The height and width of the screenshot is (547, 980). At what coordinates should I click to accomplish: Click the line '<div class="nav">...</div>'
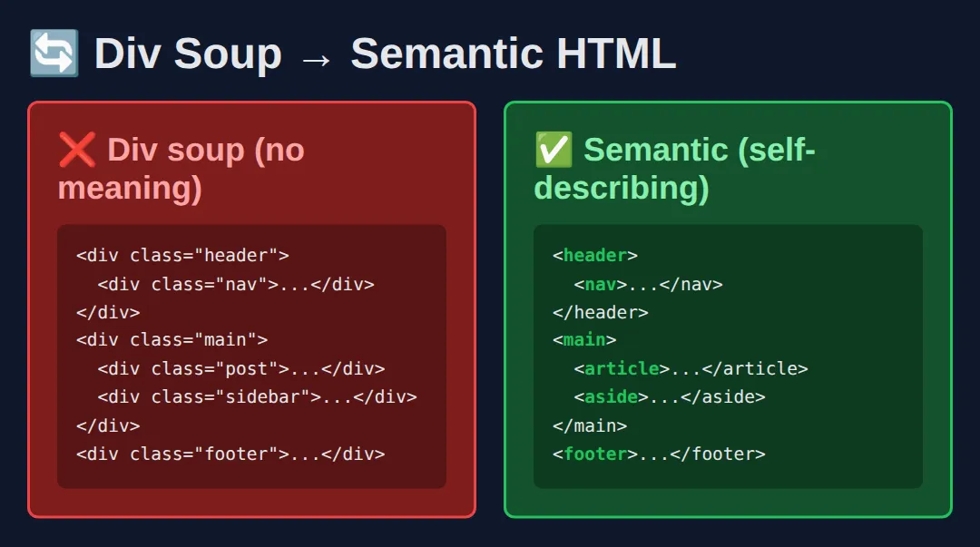pyautogui.click(x=236, y=285)
